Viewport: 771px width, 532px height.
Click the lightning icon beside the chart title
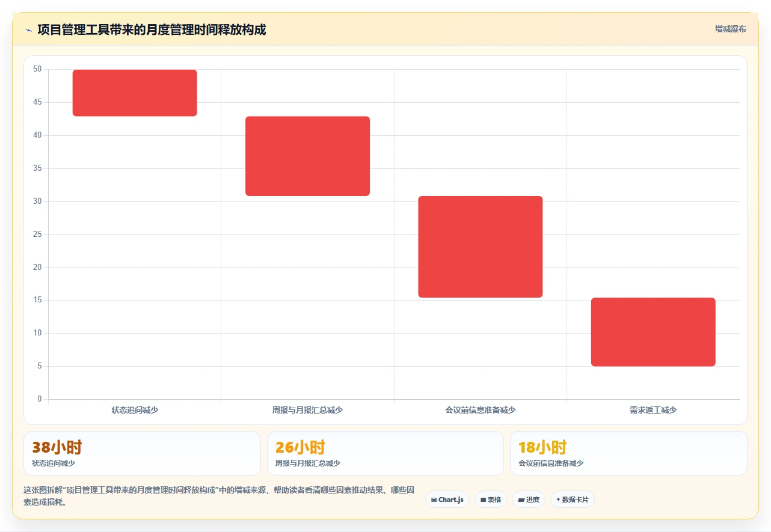[x=28, y=29]
